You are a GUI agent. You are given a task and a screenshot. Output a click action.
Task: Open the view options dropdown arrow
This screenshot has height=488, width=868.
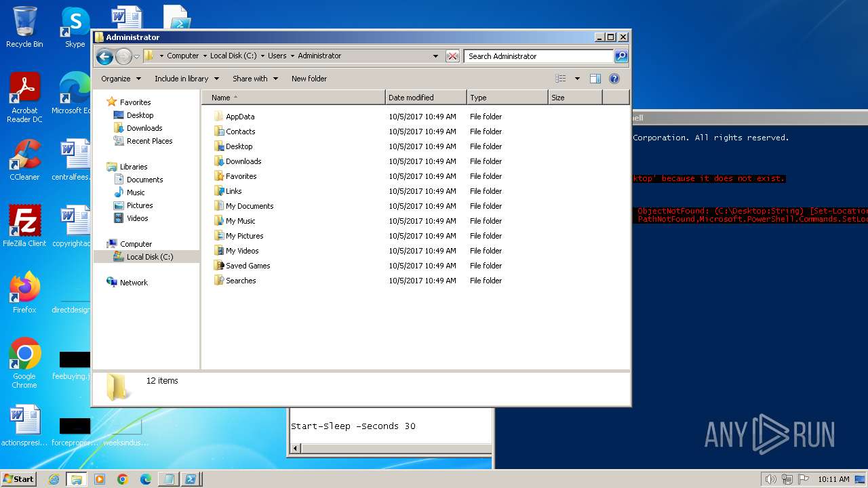[577, 79]
